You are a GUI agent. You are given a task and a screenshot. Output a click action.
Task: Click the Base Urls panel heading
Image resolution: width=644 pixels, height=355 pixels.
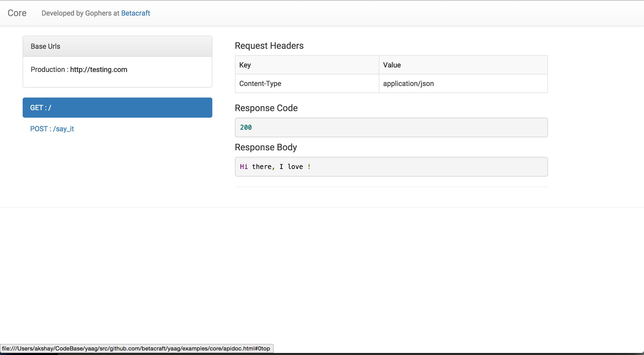click(45, 46)
